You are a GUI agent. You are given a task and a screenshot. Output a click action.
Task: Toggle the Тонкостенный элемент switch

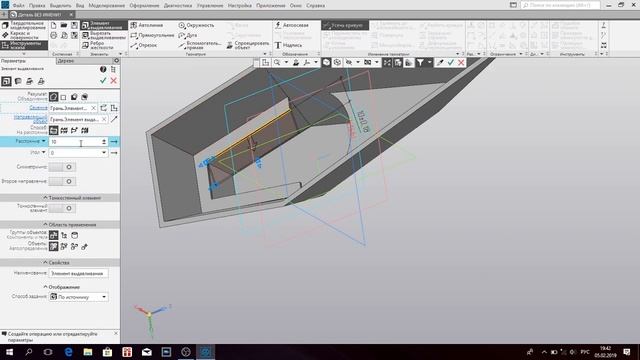pyautogui.click(x=62, y=208)
